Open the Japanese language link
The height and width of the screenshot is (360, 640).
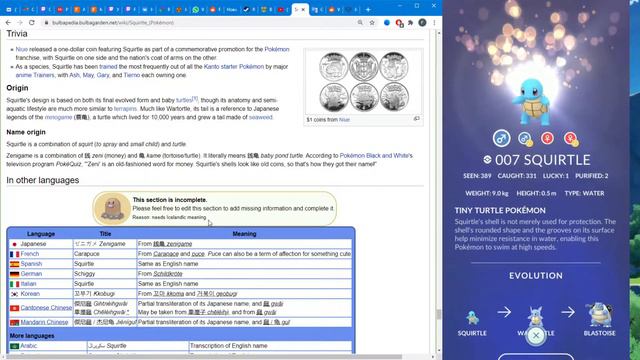(33, 244)
